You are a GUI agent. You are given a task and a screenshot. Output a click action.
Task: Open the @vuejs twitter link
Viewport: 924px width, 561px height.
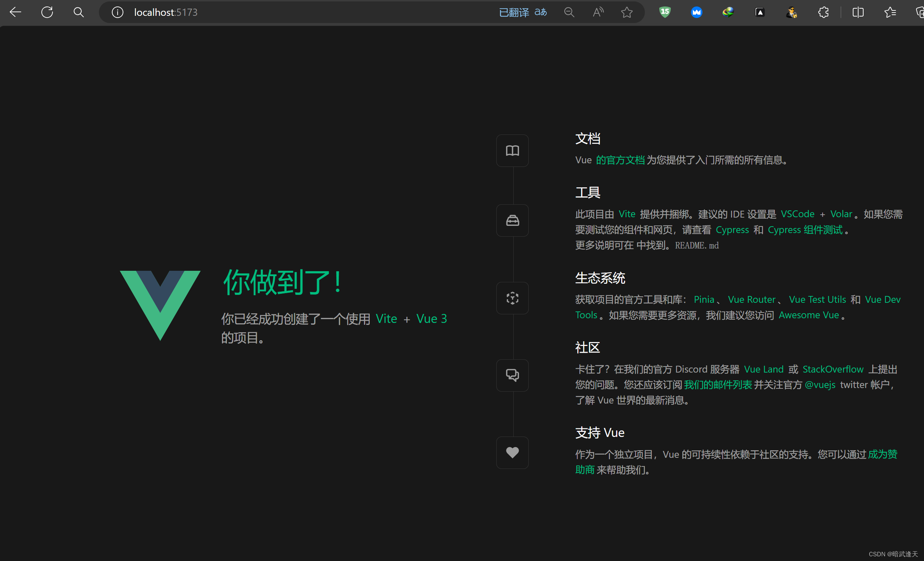tap(820, 385)
